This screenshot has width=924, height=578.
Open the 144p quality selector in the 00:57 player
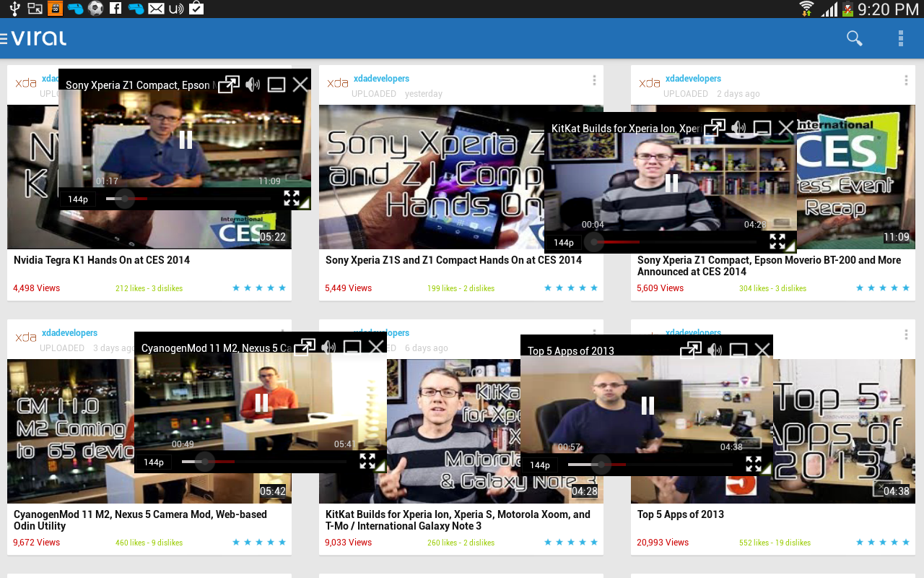pyautogui.click(x=540, y=465)
